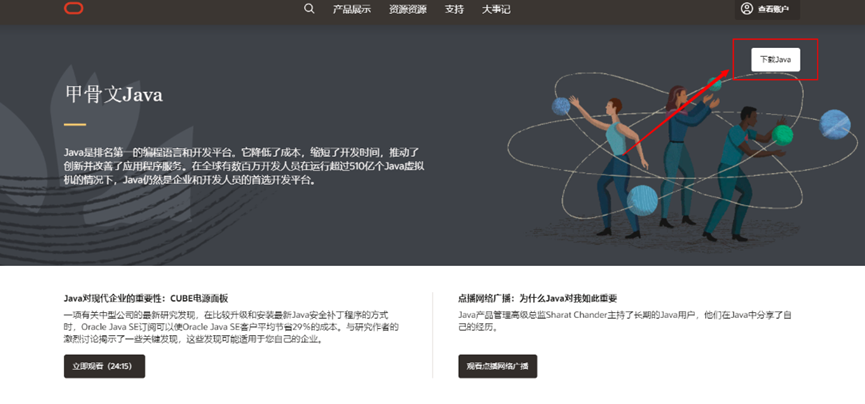Click the 立即观看 (24:15) button
Viewport: 865px width, 404px height.
tap(104, 366)
